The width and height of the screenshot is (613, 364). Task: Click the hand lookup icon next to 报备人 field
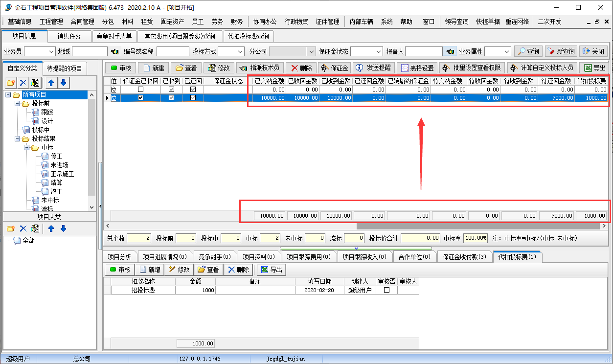450,51
